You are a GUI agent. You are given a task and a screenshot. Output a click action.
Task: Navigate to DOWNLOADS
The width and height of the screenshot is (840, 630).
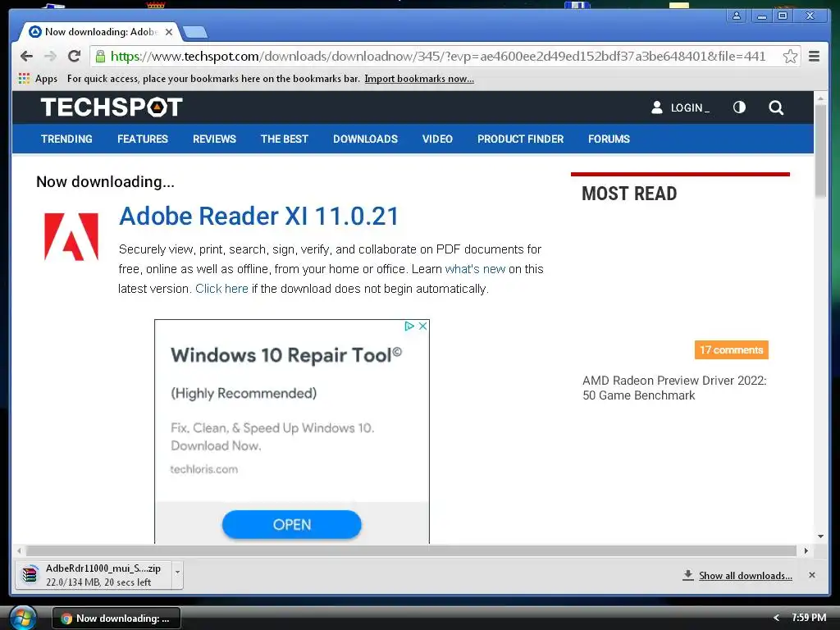tap(365, 139)
